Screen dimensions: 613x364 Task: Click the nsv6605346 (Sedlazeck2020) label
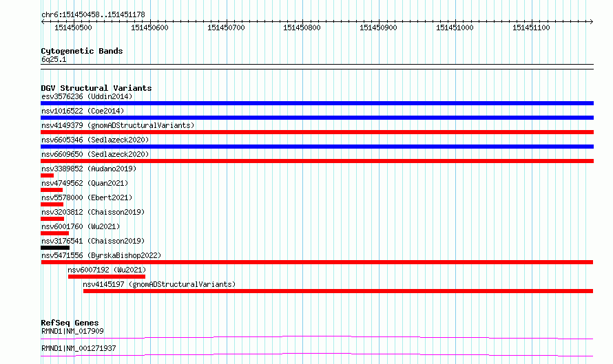click(x=95, y=140)
